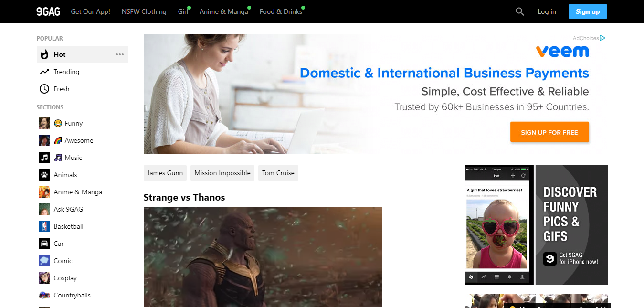The height and width of the screenshot is (308, 644).
Task: Select the Trending arrow icon
Action: [x=44, y=72]
